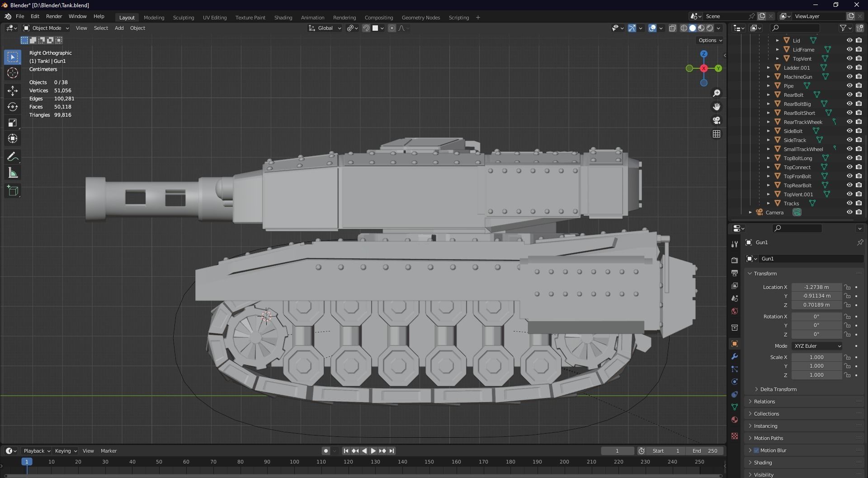Open the World Properties tab
Image resolution: width=868 pixels, height=478 pixels.
pos(735,311)
